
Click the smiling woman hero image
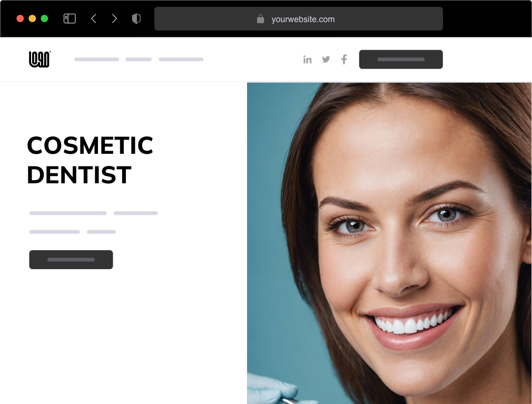pyautogui.click(x=389, y=243)
